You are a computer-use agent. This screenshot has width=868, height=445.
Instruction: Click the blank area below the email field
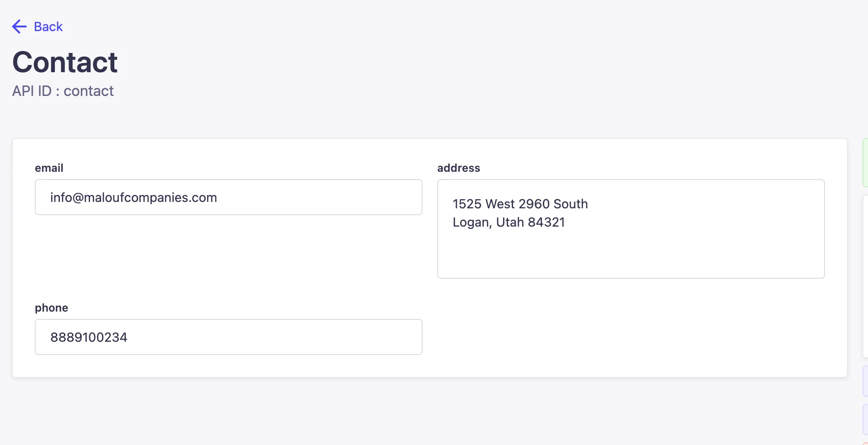229,256
